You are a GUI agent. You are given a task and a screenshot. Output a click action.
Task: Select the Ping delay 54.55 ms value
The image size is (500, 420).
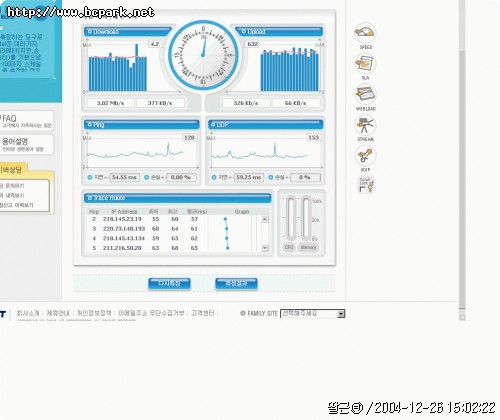tap(124, 177)
